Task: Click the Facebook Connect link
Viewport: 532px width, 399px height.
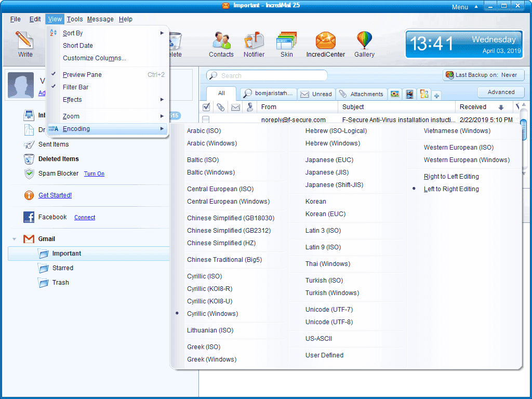Action: click(x=85, y=218)
